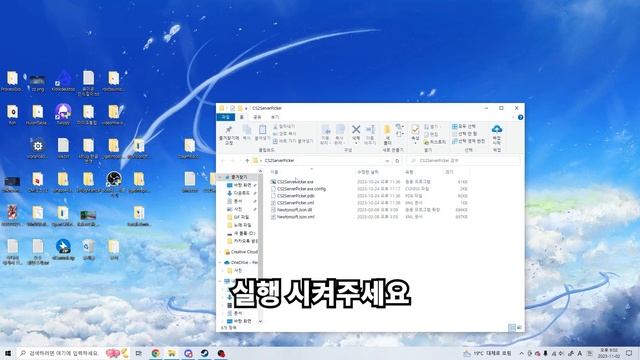640x360 pixels.
Task: Sort by the 이름 (Name) column header
Action: click(274, 172)
